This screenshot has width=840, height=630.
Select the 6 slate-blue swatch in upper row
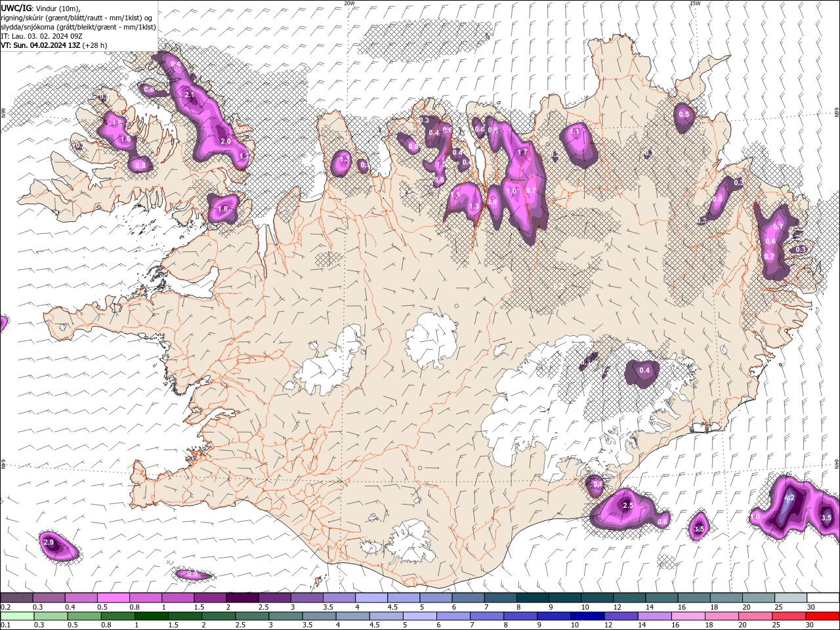tap(467, 598)
